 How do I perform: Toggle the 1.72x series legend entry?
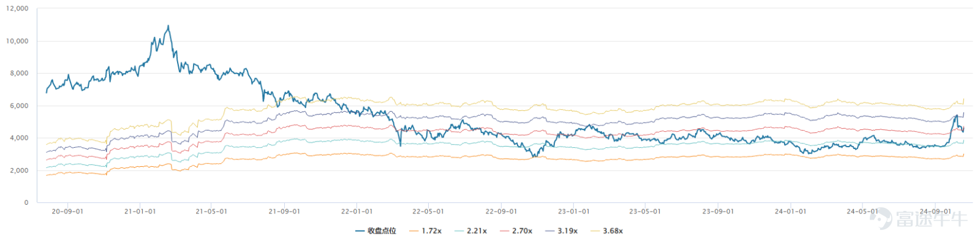426,231
